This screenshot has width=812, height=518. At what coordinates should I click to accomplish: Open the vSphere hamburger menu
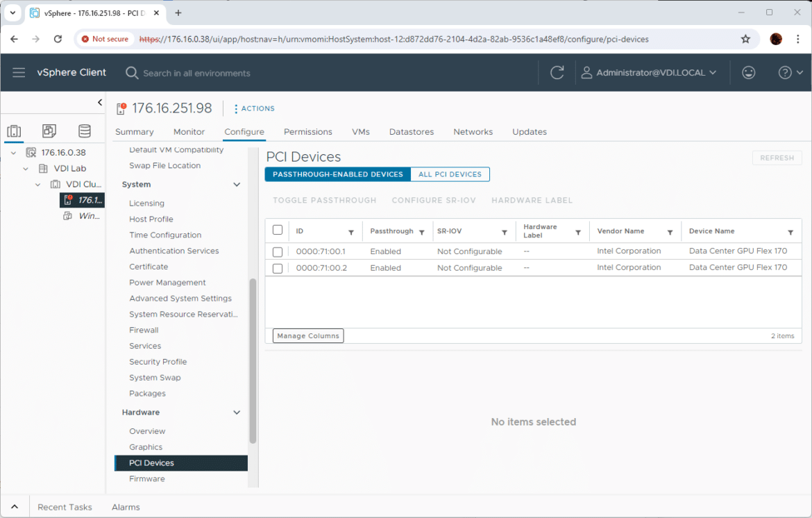(19, 72)
